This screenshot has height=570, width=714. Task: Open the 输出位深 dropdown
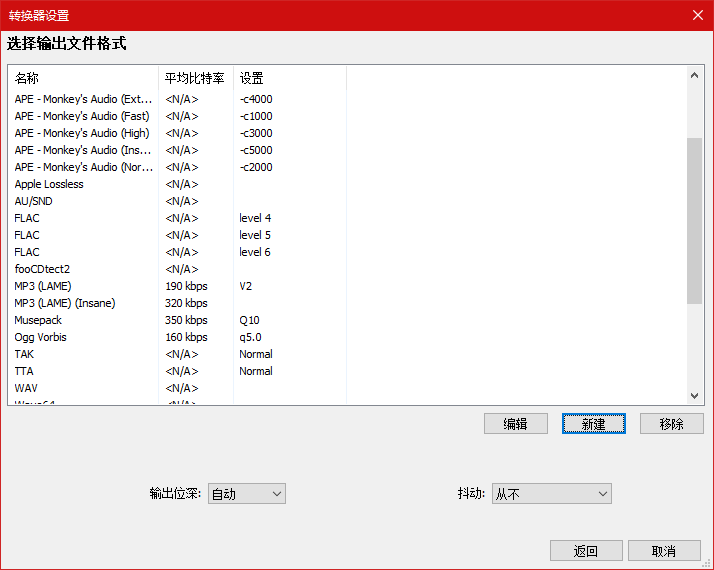point(246,494)
